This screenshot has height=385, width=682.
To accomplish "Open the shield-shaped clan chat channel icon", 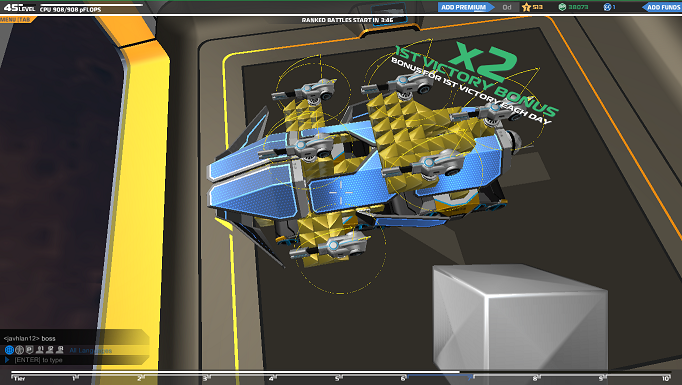I will tap(30, 350).
